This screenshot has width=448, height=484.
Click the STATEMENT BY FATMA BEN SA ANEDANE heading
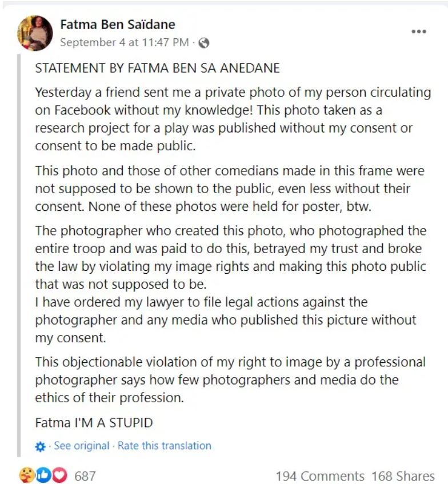[x=157, y=68]
